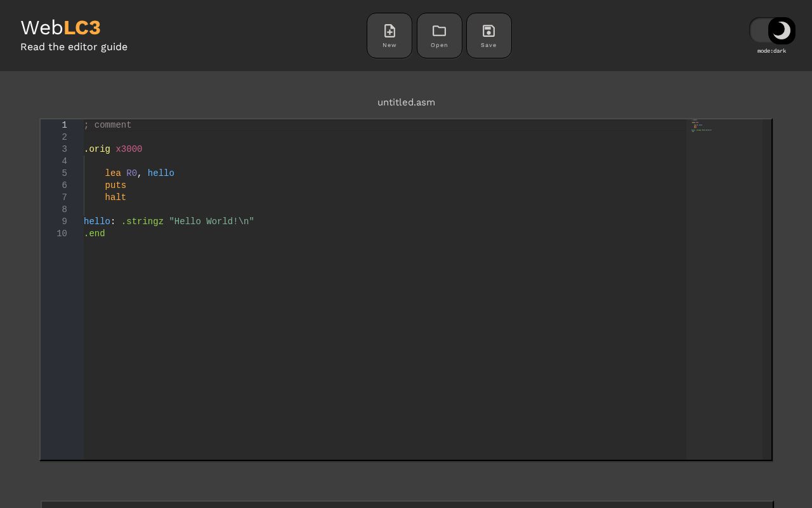Click the 'mode:dark' label

(771, 51)
